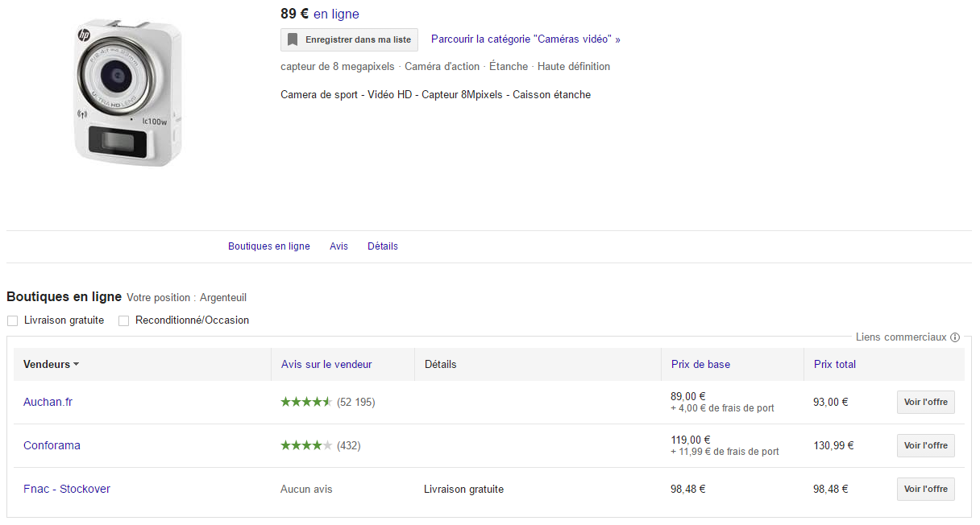Switch to the Avis tab
Viewport: 980px width, 525px height.
point(338,246)
